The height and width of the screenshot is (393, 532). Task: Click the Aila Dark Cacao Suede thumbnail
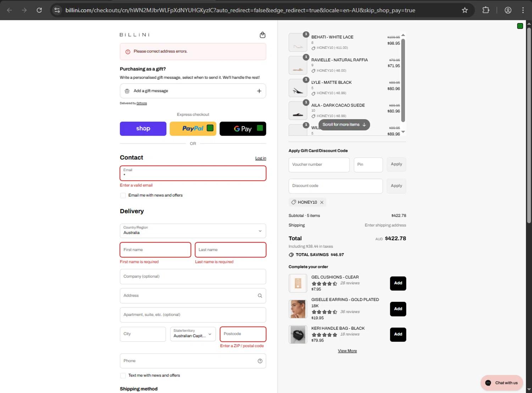coord(298,111)
